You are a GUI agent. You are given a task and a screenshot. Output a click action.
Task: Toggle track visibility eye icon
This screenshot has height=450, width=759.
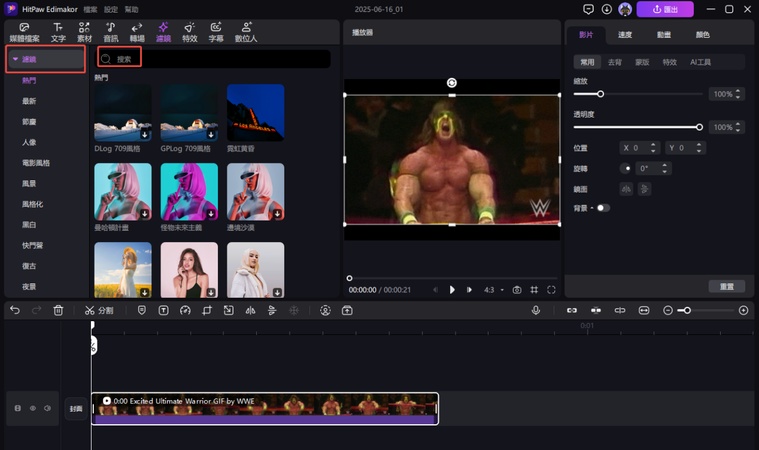pyautogui.click(x=33, y=408)
